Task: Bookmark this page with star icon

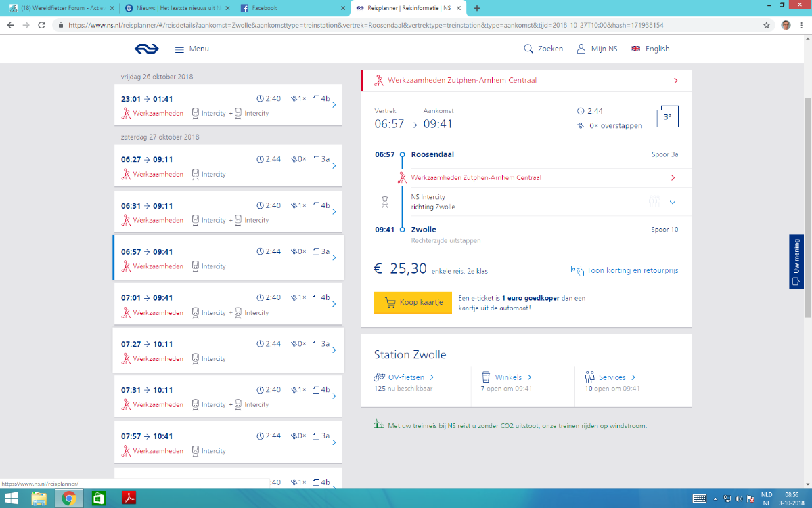Action: (x=767, y=25)
